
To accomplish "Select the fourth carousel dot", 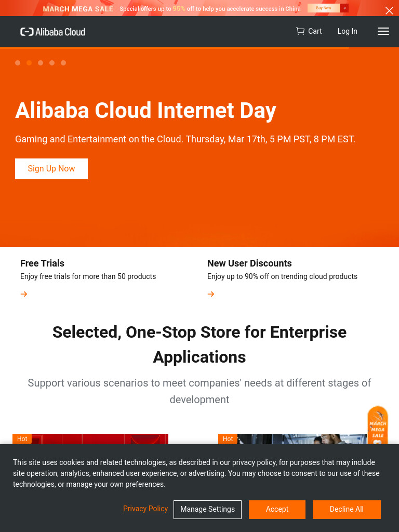I will click(52, 63).
